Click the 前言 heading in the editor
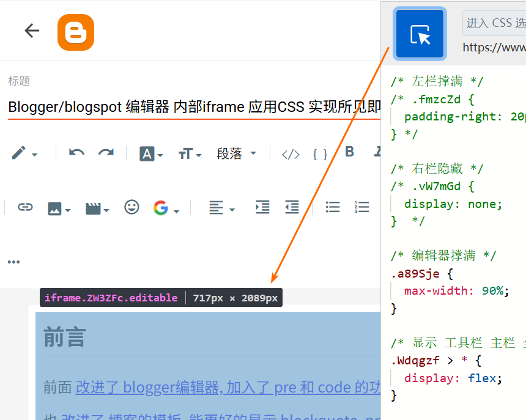The width and height of the screenshot is (526, 420). point(65,337)
